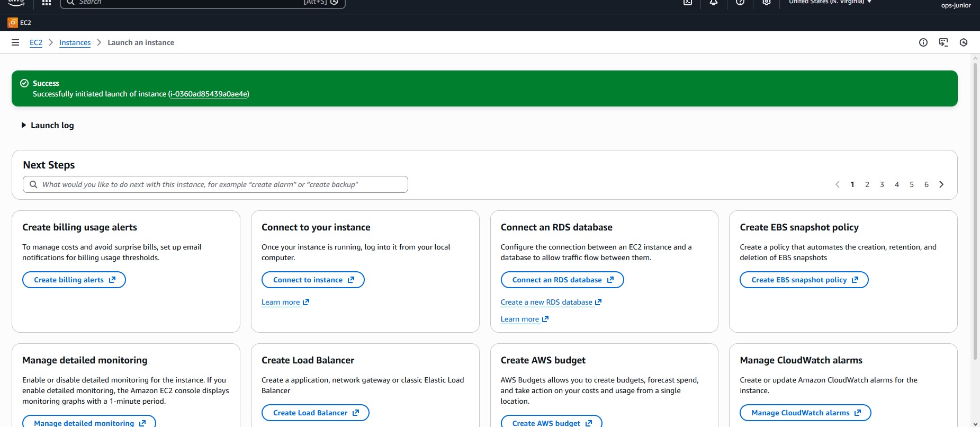Focus the Next Steps search field
The height and width of the screenshot is (427, 980).
coord(222,184)
